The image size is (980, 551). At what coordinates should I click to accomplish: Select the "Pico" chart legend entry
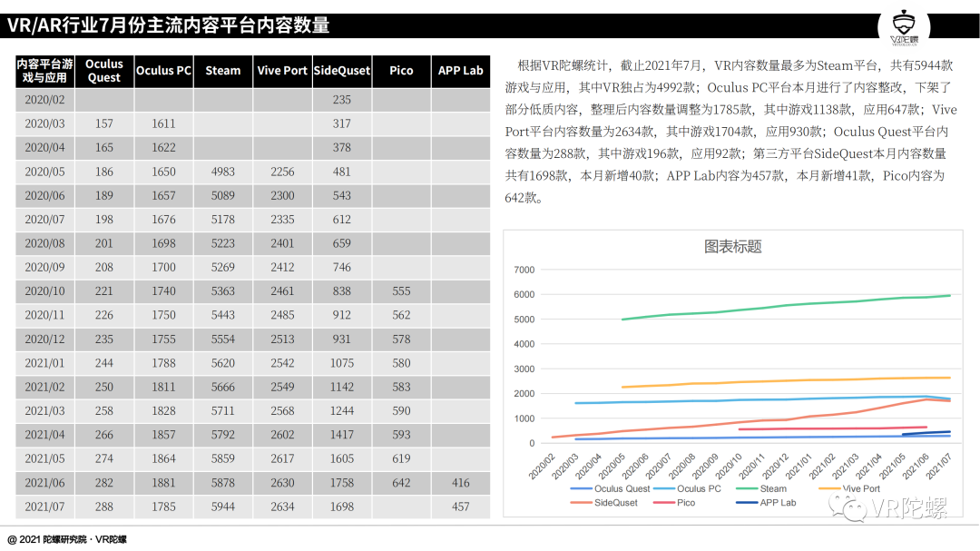point(674,502)
